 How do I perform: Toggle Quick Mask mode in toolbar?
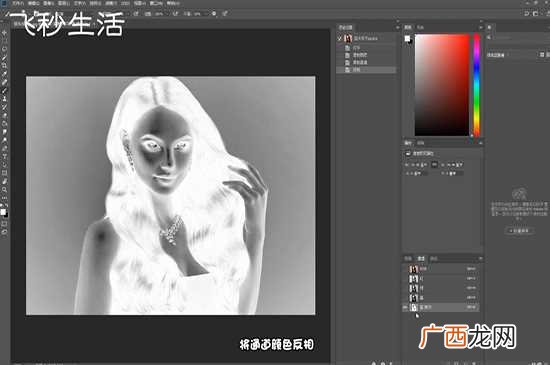click(x=5, y=223)
